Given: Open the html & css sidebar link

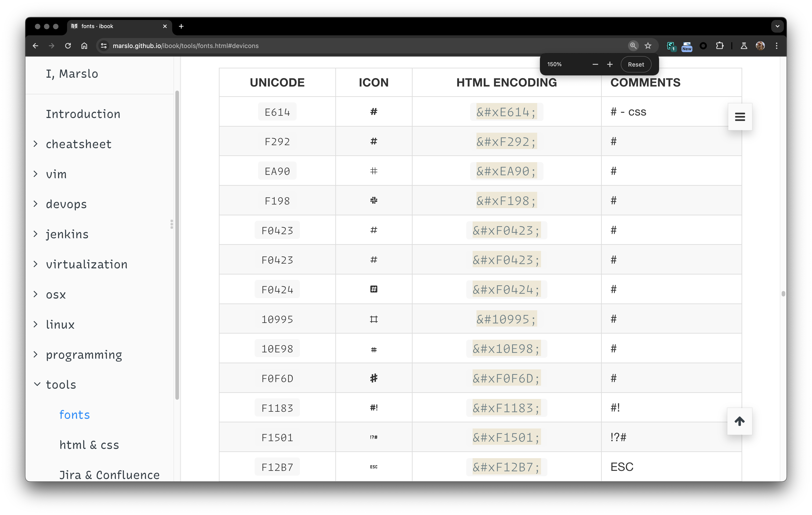Looking at the screenshot, I should pyautogui.click(x=89, y=445).
